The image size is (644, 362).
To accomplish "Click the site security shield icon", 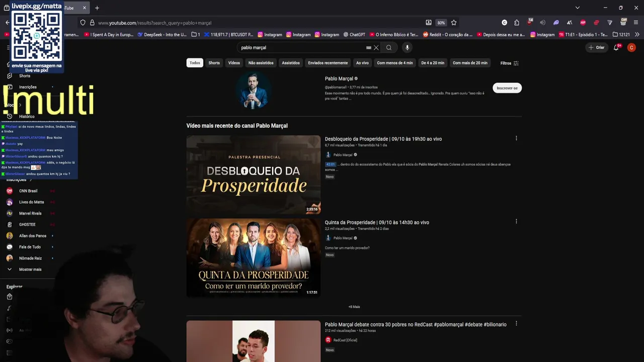I will click(83, 23).
